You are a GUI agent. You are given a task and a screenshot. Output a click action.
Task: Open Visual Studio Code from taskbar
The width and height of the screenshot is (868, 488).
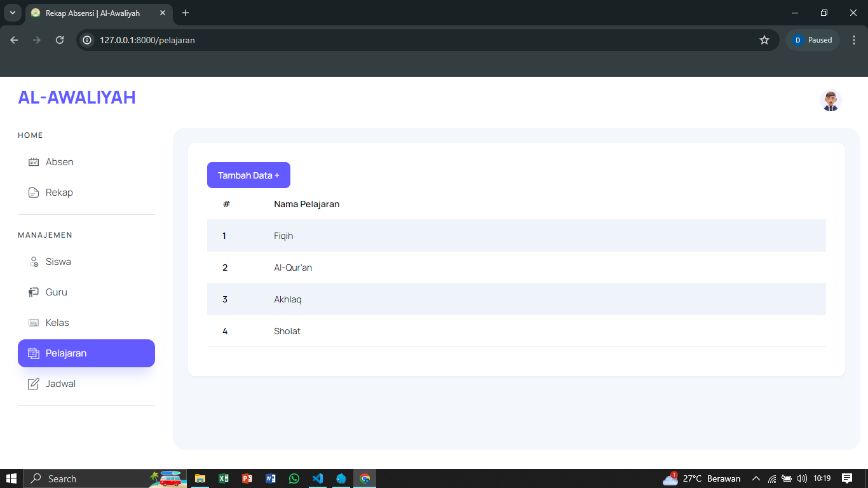pos(318,478)
